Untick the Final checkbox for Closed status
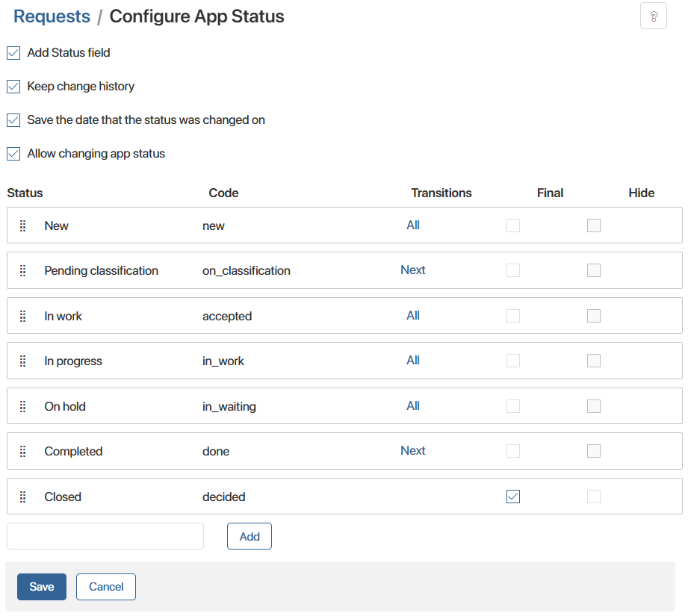The width and height of the screenshot is (688, 616). (513, 497)
